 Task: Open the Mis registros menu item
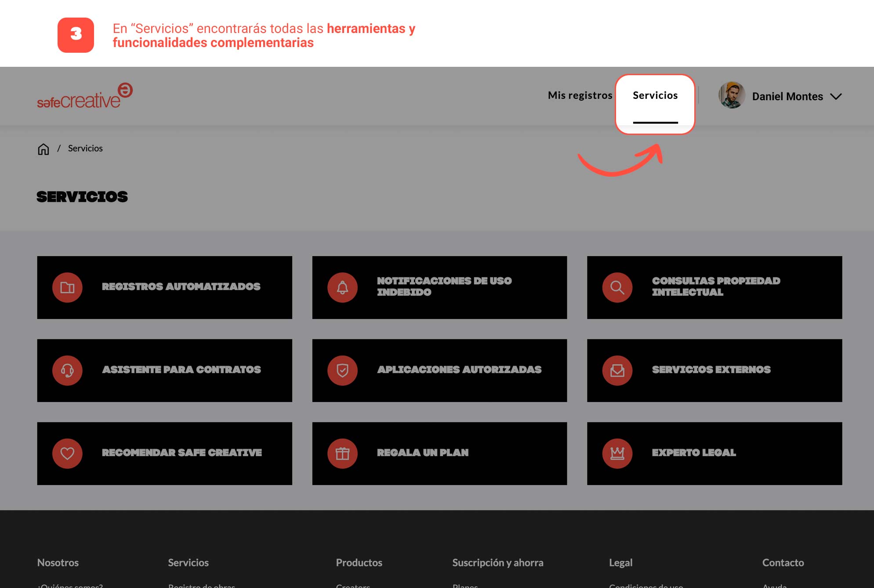pos(580,95)
